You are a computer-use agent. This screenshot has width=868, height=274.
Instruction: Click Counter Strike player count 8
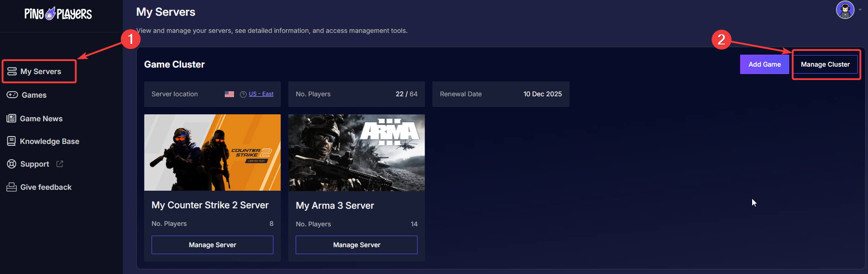[272, 224]
